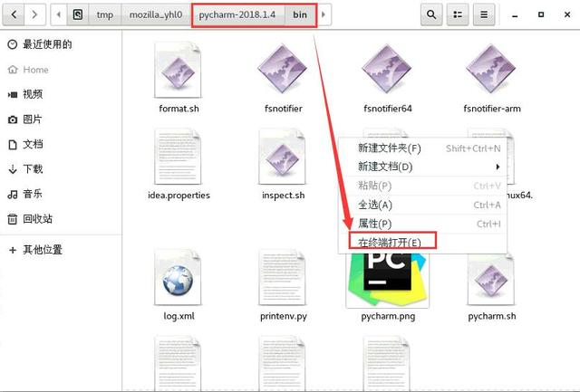Image resolution: width=580 pixels, height=392 pixels.
Task: Select the idea.properties file icon
Action: (178, 157)
